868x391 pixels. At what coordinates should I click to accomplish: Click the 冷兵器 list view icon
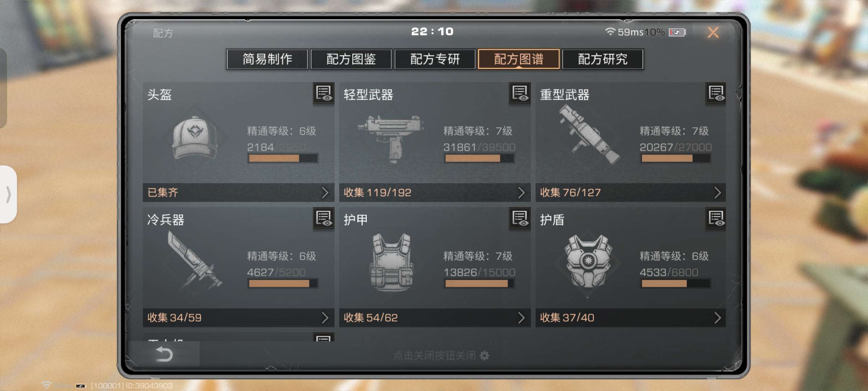pyautogui.click(x=323, y=218)
